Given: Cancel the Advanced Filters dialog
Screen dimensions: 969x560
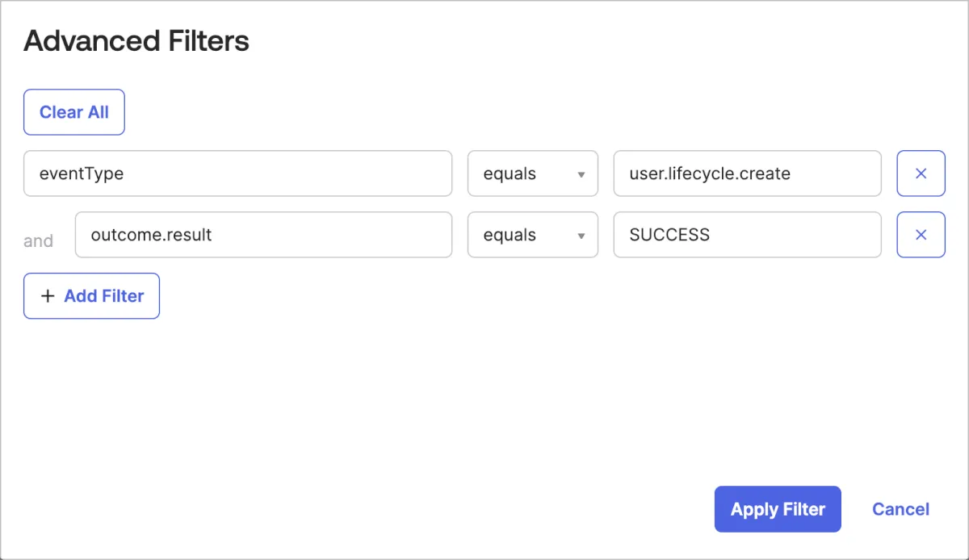Looking at the screenshot, I should click(x=900, y=509).
